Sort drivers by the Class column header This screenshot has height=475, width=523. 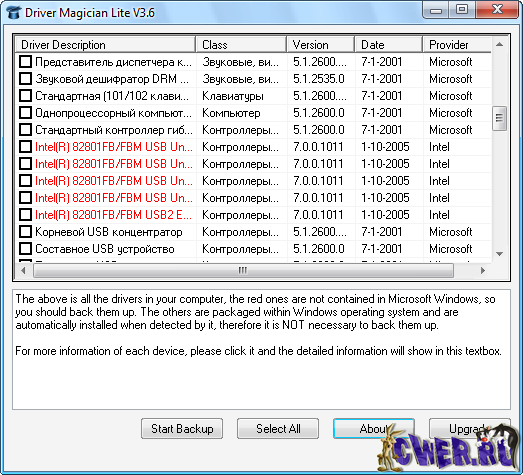click(241, 45)
